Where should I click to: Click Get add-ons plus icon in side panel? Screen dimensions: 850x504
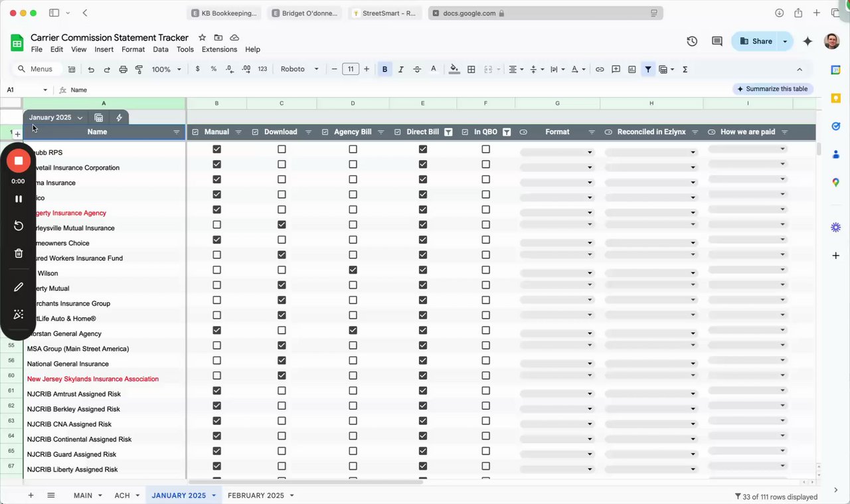[836, 256]
